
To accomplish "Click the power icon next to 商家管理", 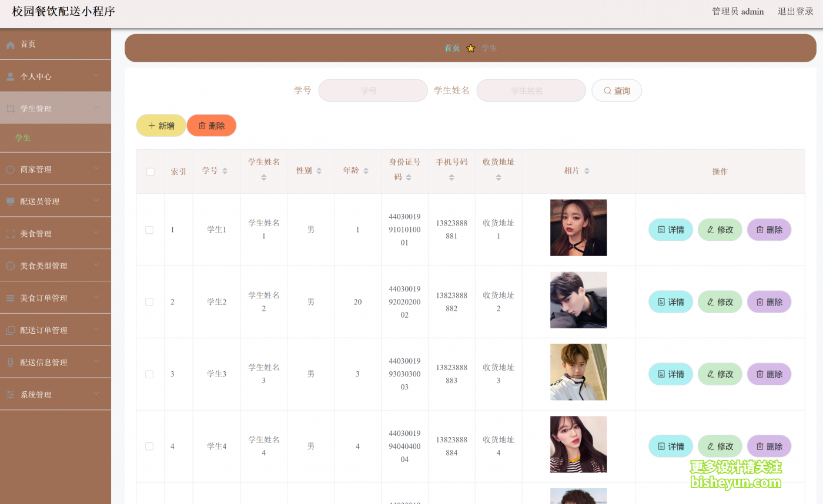I will click(10, 170).
